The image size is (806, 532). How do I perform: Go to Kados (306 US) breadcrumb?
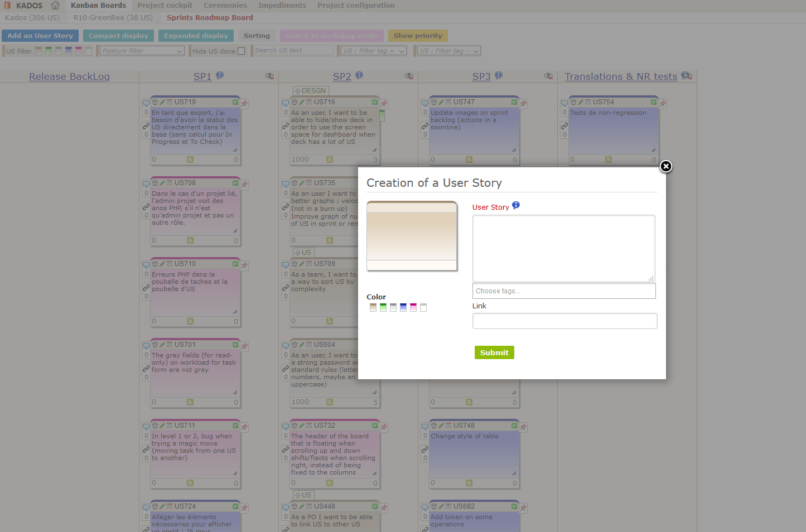tap(32, 18)
